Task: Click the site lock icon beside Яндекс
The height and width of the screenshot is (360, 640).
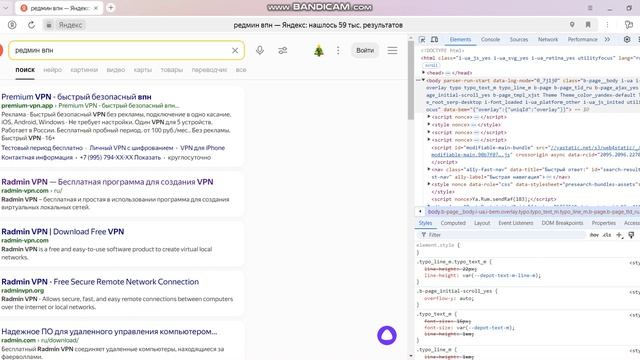Action: (x=49, y=25)
